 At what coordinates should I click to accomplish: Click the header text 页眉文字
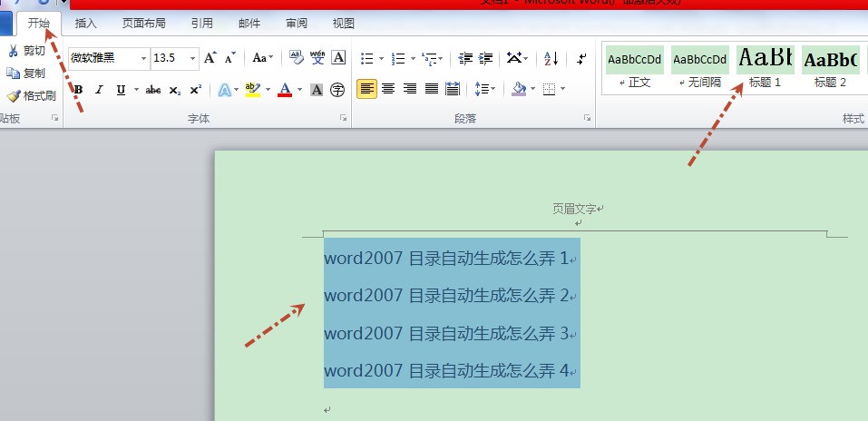[576, 209]
